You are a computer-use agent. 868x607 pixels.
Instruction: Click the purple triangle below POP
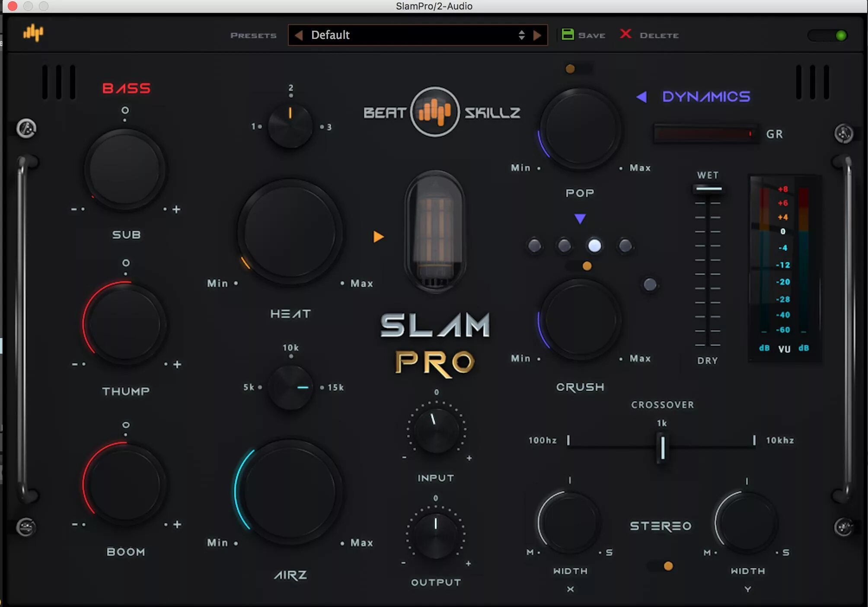[580, 218]
